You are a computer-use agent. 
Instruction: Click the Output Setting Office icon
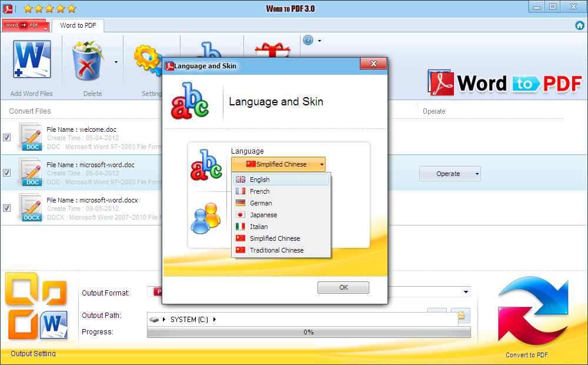pyautogui.click(x=36, y=306)
